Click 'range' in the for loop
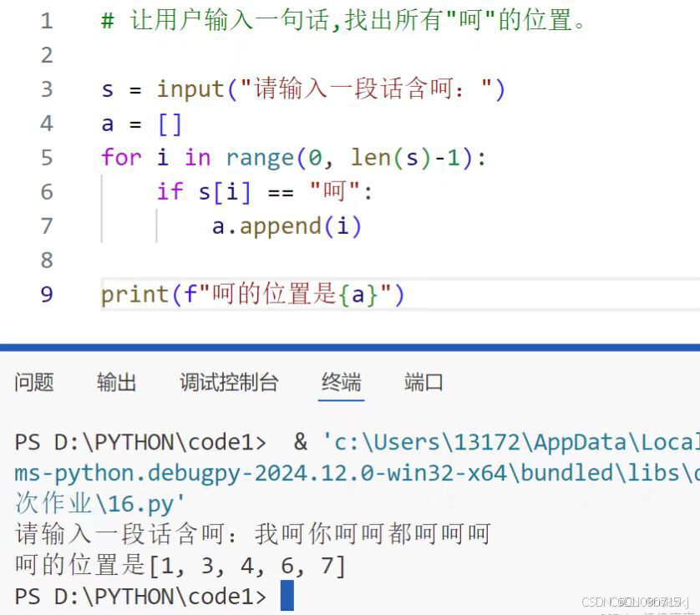The width and height of the screenshot is (700, 615). [260, 158]
